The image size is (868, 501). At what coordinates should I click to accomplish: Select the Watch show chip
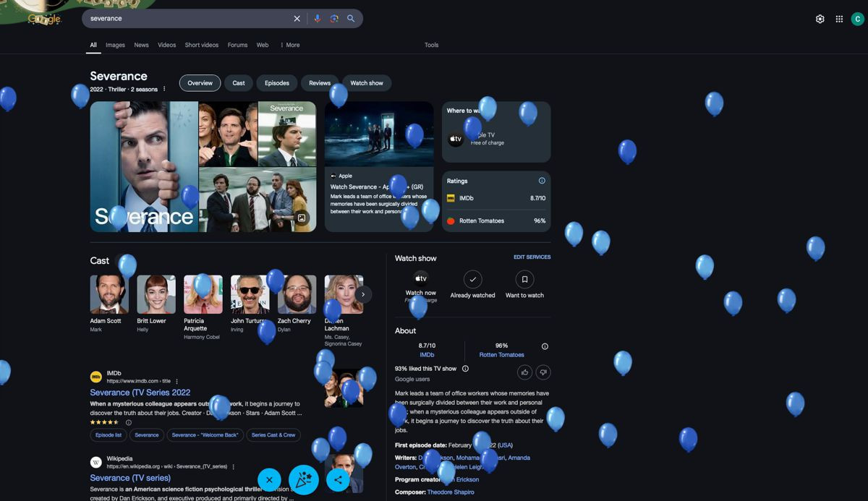(367, 83)
